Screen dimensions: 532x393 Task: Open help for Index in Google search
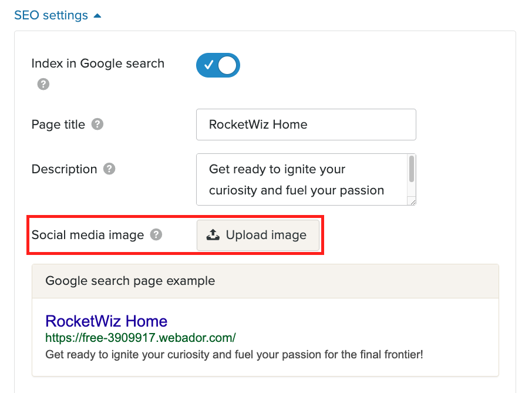[43, 84]
